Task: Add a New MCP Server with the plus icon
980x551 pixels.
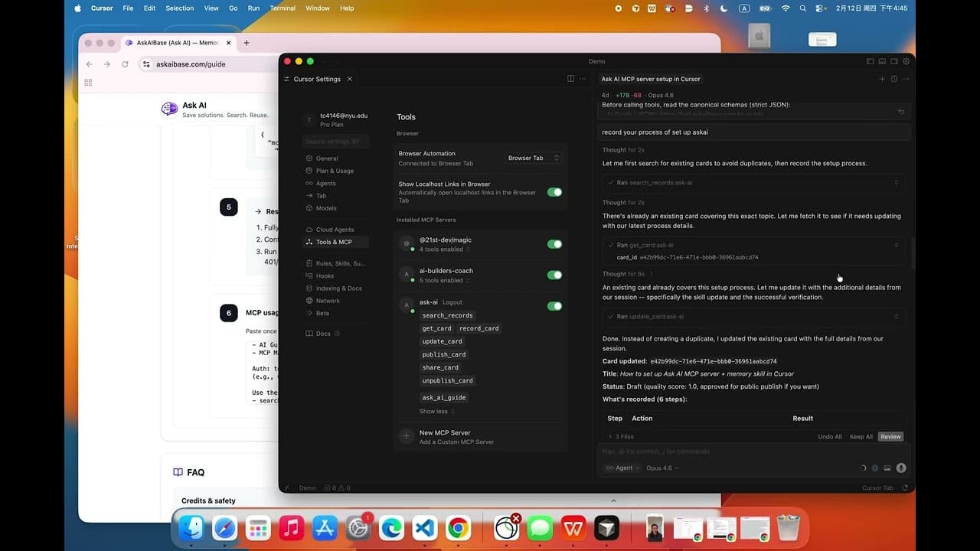Action: coord(406,436)
